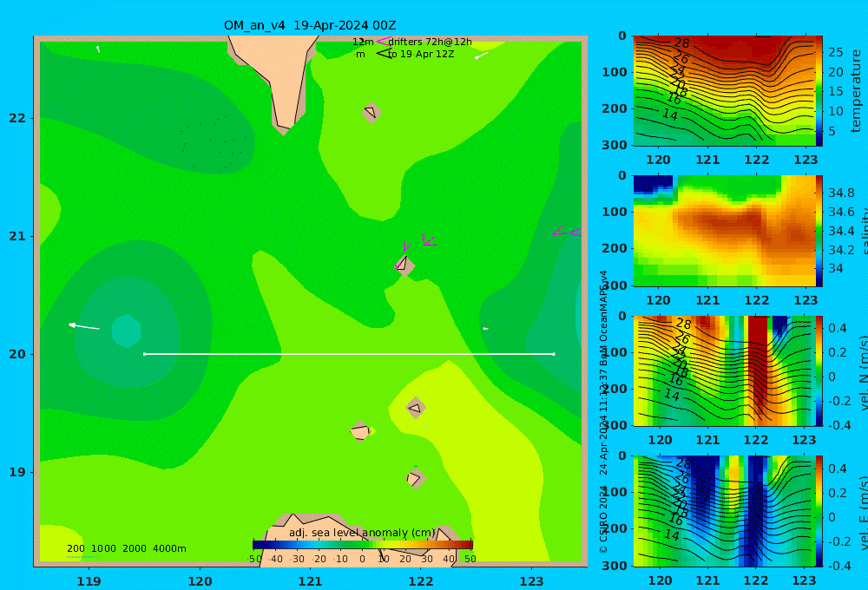Open the northward velocity section panel

[725, 370]
